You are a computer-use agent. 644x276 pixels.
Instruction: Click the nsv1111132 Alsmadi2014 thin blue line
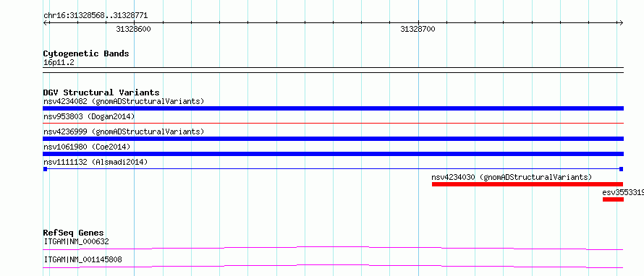pos(333,168)
